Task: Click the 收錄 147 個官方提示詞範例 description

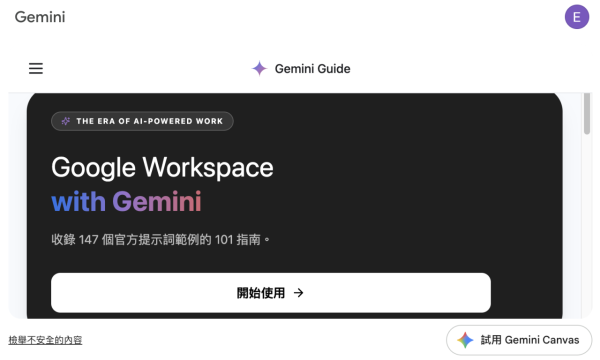Action: [160, 240]
